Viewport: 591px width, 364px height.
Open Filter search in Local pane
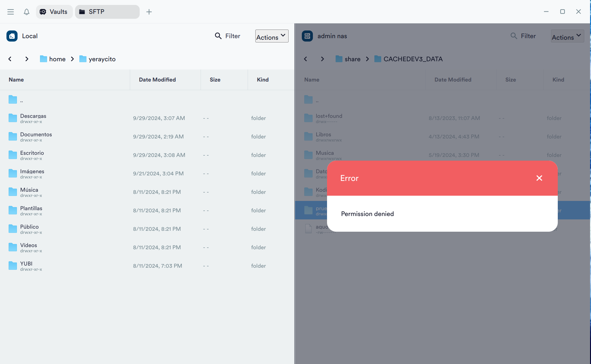[x=227, y=36]
